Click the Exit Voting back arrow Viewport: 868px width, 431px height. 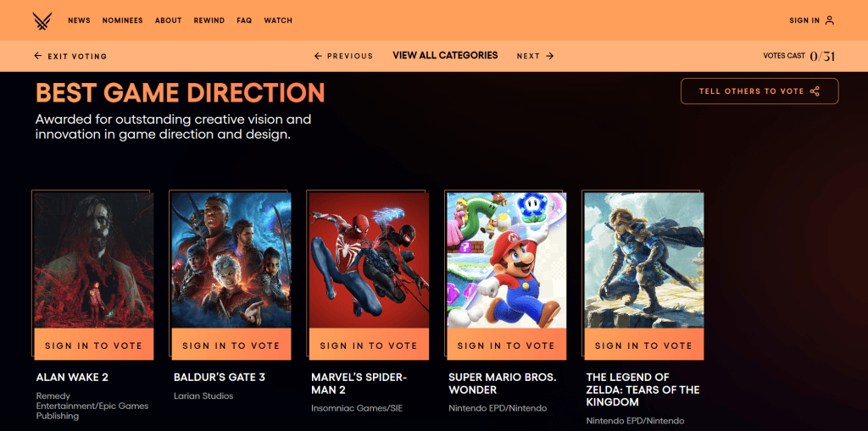pyautogui.click(x=37, y=56)
